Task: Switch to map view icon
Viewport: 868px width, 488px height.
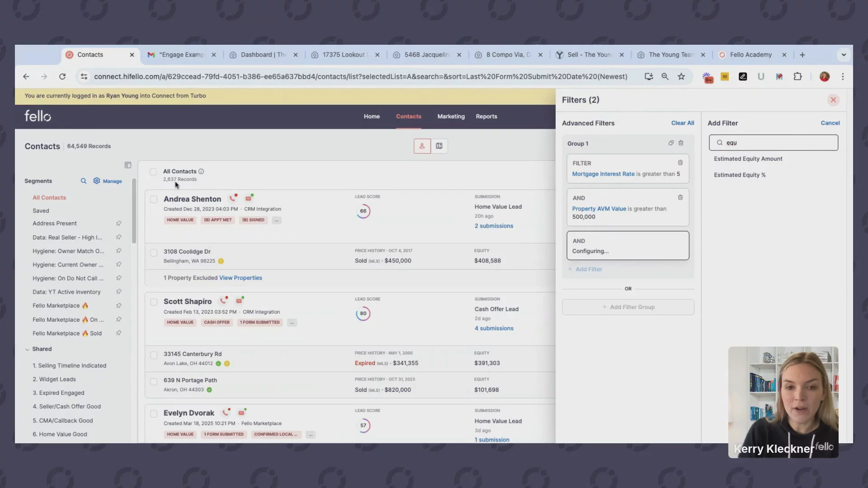Action: coord(439,146)
